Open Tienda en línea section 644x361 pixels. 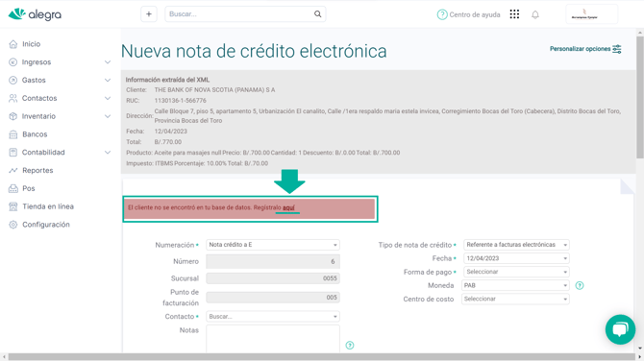48,206
